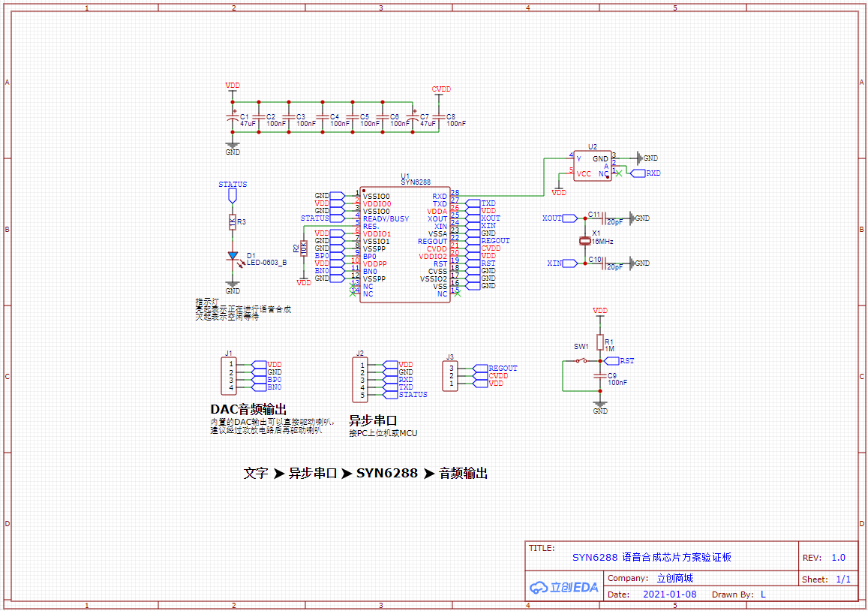Select the J1 four-pin connector
Image resolution: width=868 pixels, height=611 pixels.
coord(228,376)
